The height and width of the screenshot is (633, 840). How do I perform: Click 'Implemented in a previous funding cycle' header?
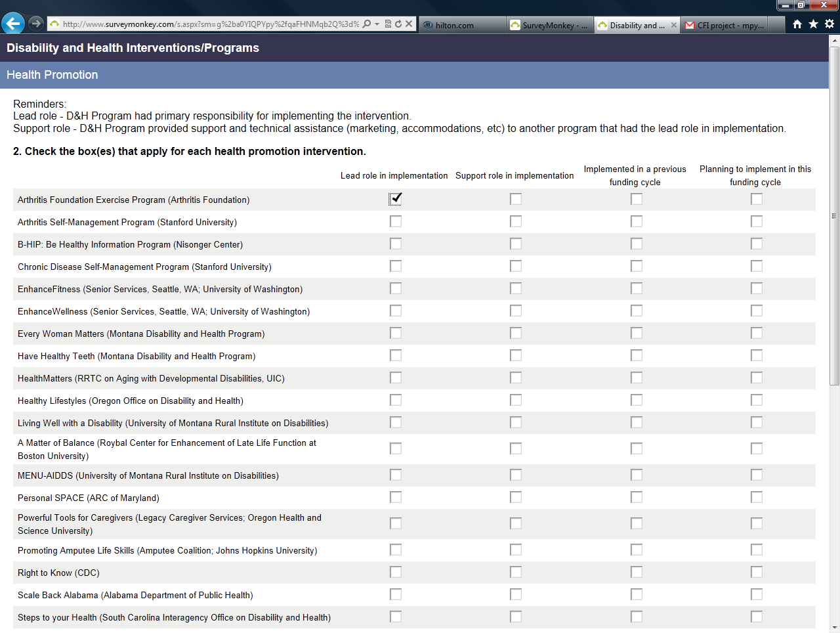click(x=635, y=175)
